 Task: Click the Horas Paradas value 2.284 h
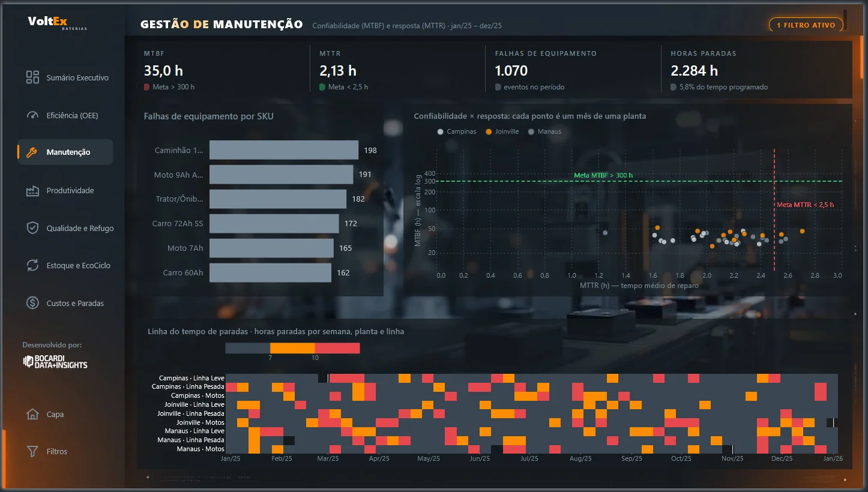point(694,71)
